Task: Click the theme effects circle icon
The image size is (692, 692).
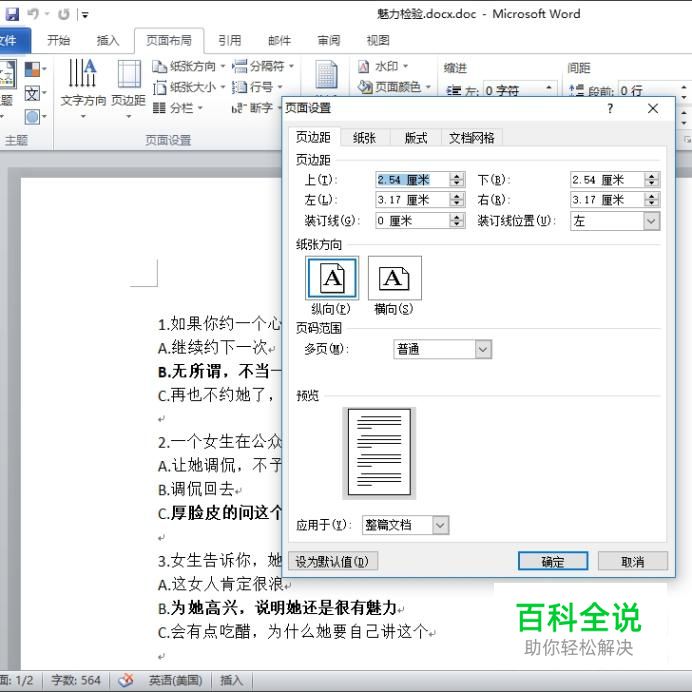Action: pyautogui.click(x=34, y=117)
